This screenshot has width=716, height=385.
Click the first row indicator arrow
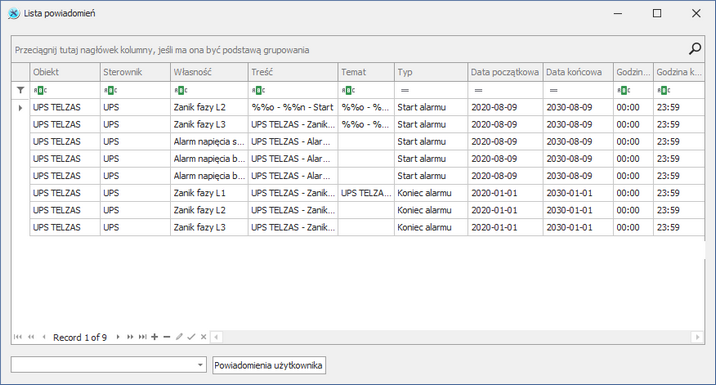(21, 108)
